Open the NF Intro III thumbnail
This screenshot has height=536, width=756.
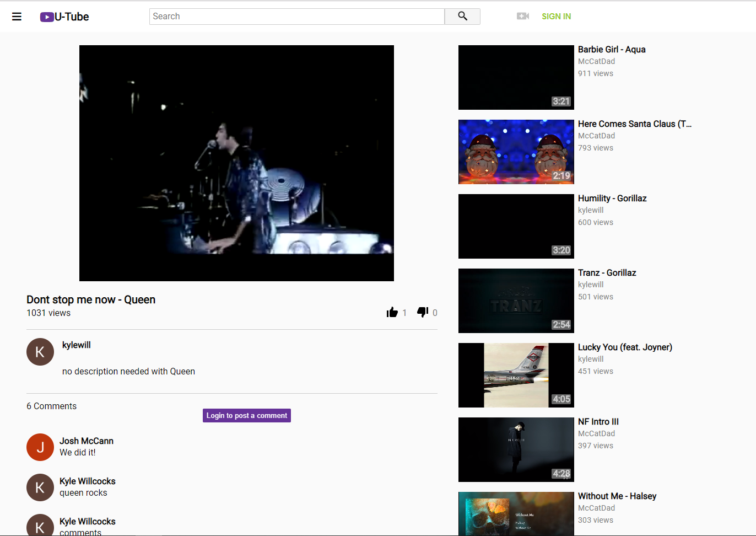click(516, 449)
